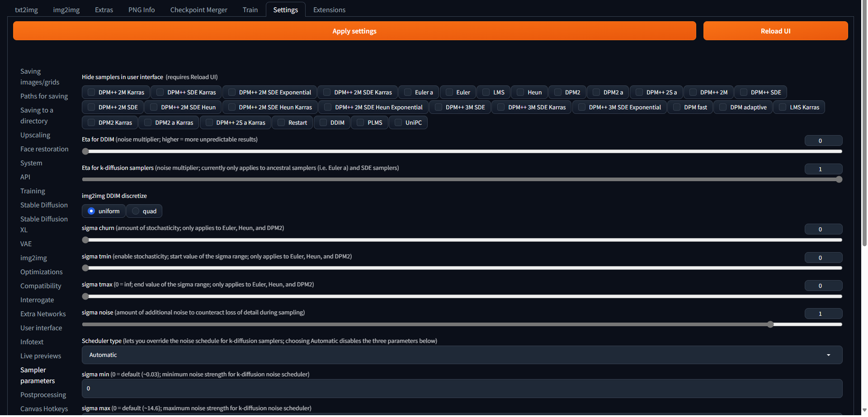The image size is (868, 417).
Task: Open the Scheduler type dropdown arrow
Action: point(828,355)
